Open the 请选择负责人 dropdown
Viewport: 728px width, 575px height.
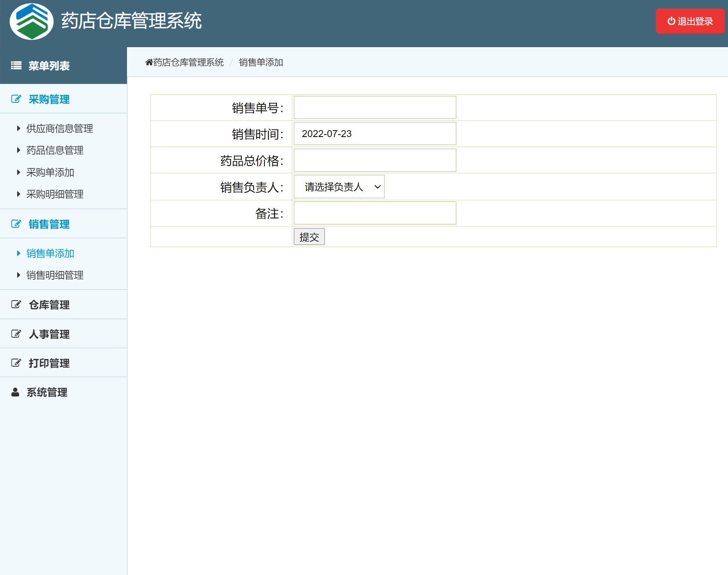339,187
